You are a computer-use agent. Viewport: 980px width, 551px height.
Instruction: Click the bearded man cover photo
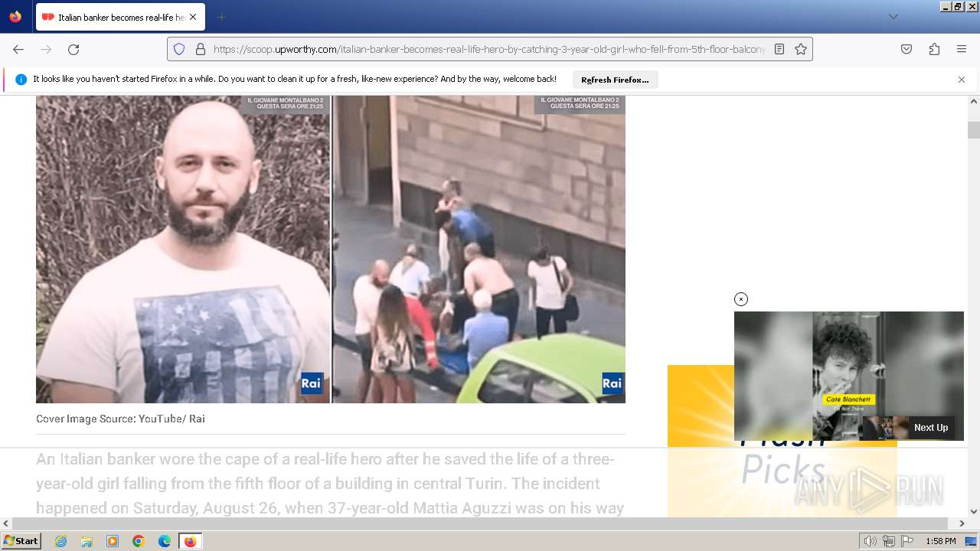183,249
